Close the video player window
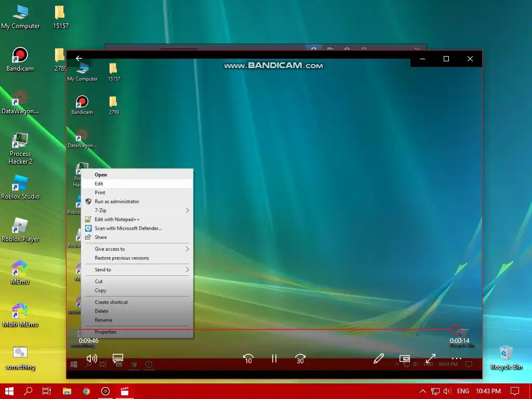The image size is (532, 399). pos(470,59)
